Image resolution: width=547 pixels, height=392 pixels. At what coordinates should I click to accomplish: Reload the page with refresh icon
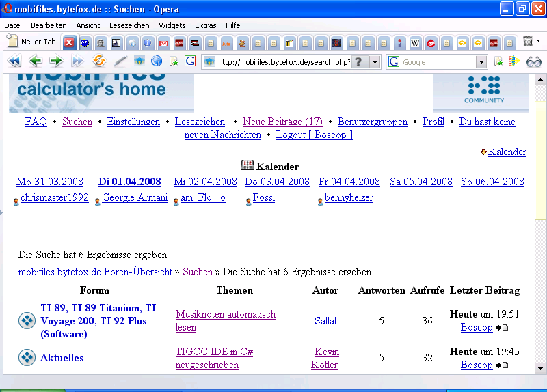98,61
